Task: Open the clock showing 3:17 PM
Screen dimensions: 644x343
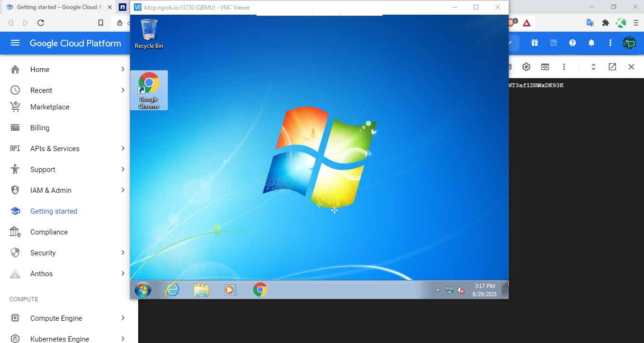Action: pos(485,290)
